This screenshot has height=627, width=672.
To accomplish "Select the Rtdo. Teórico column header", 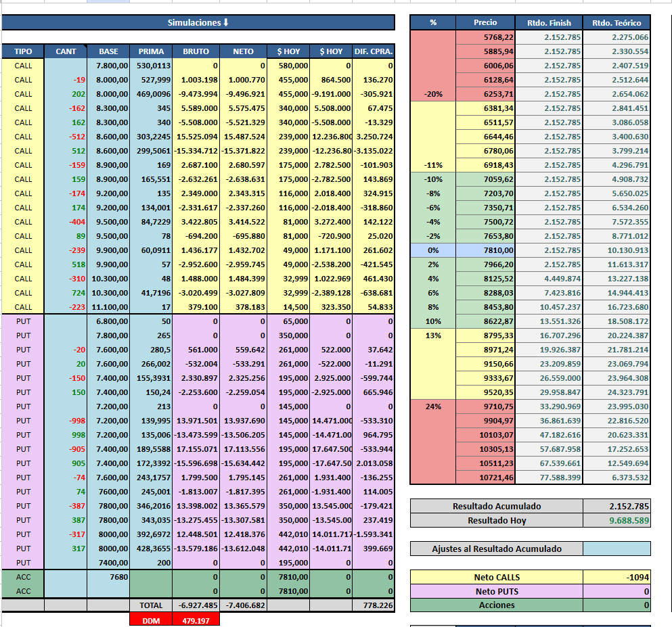I will click(x=617, y=23).
